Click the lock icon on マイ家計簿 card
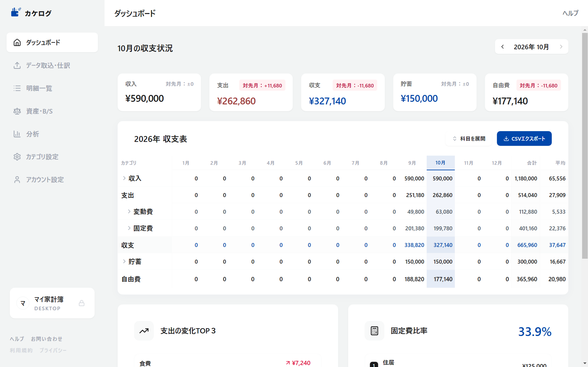This screenshot has width=588, height=367. [x=82, y=303]
